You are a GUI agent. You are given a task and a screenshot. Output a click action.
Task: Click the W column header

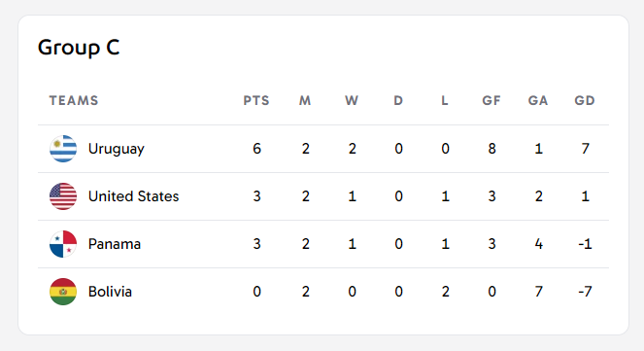click(352, 101)
